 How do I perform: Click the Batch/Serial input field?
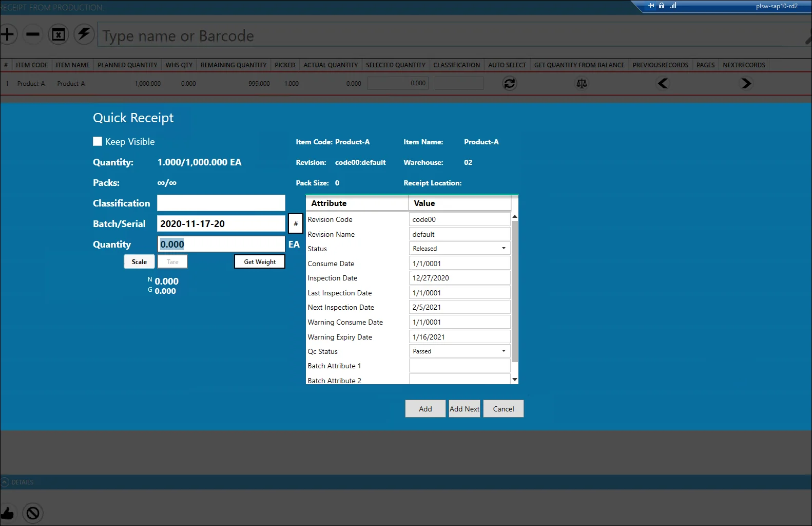tap(221, 224)
